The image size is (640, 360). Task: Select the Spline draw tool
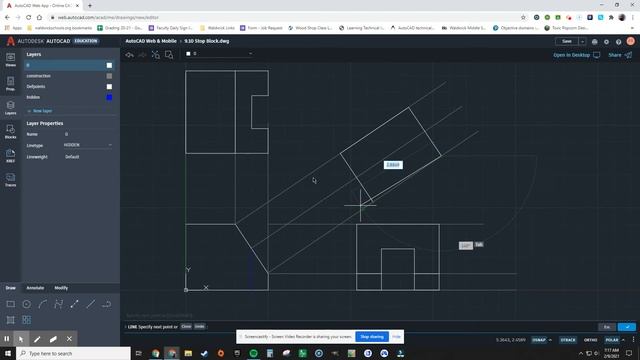58,304
